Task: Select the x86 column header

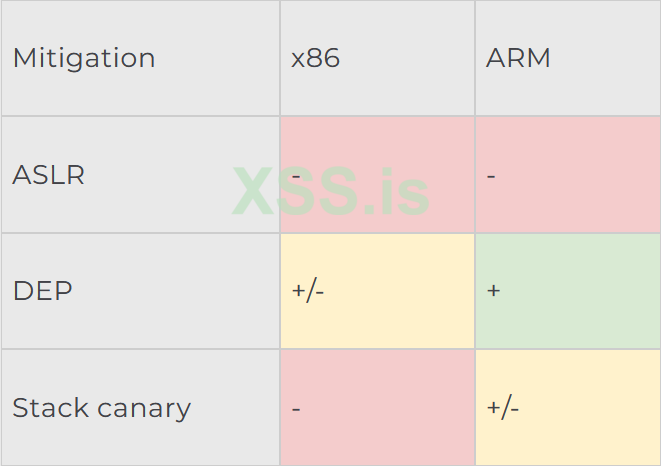Action: [x=316, y=58]
